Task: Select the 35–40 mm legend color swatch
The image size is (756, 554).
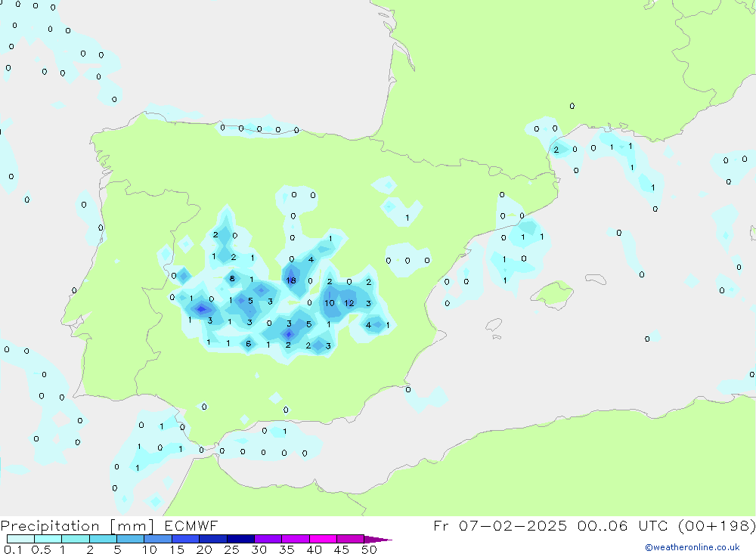Action: [295, 539]
